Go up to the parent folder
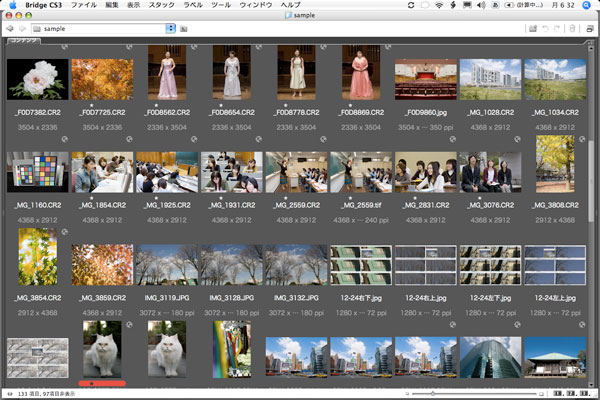 coord(184,29)
